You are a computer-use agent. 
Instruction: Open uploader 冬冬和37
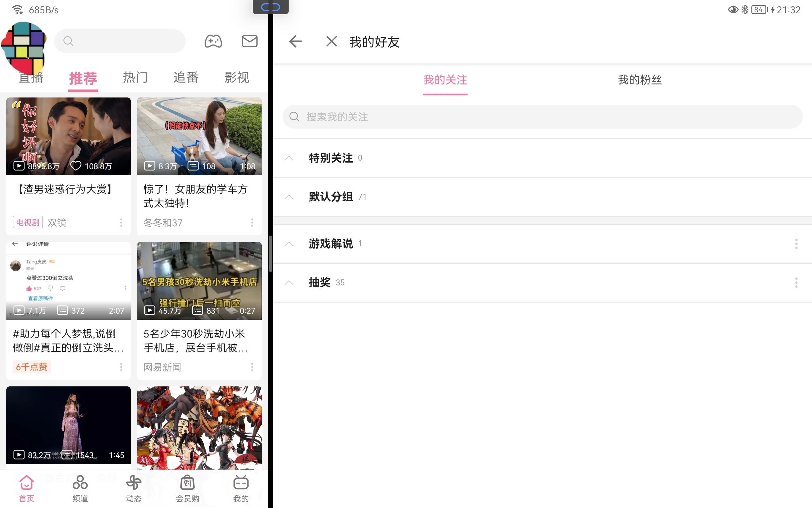coord(163,223)
